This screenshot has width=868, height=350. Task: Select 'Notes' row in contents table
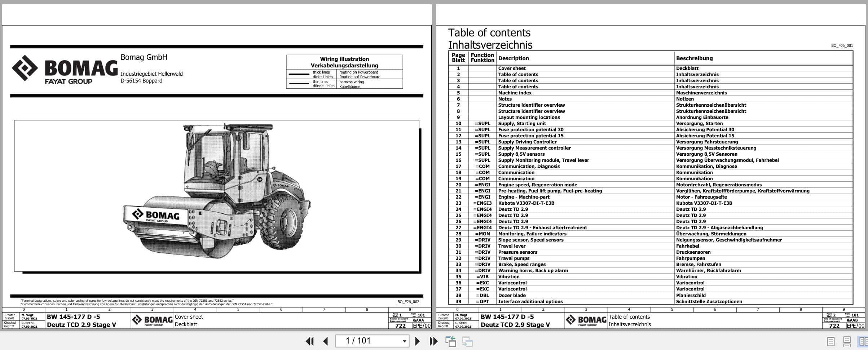pyautogui.click(x=651, y=99)
